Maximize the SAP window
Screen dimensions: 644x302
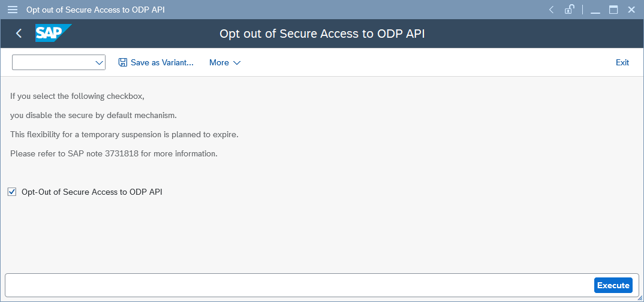[613, 10]
